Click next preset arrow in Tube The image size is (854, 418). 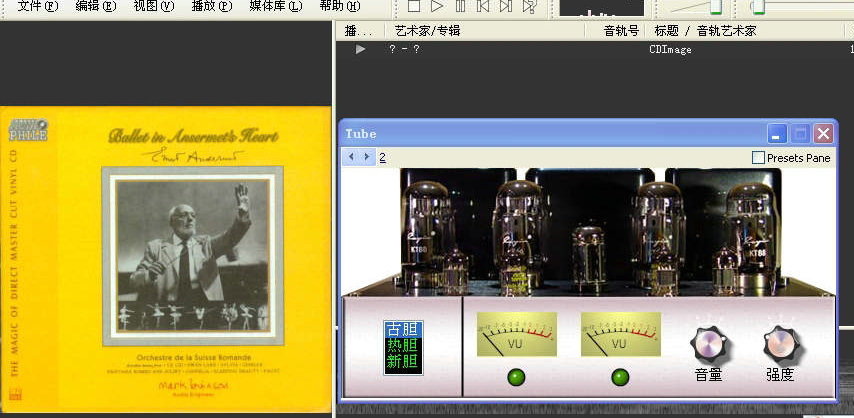[367, 157]
